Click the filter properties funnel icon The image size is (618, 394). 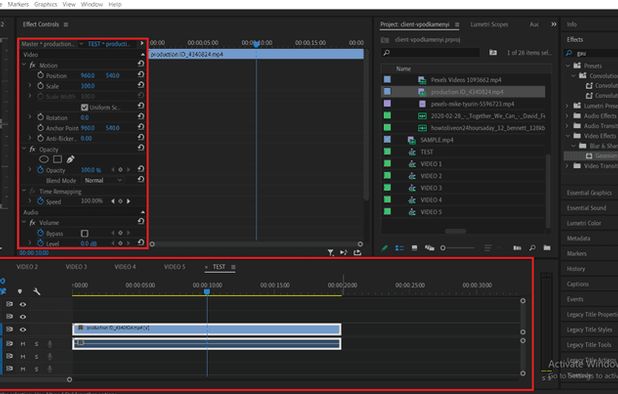tap(330, 253)
